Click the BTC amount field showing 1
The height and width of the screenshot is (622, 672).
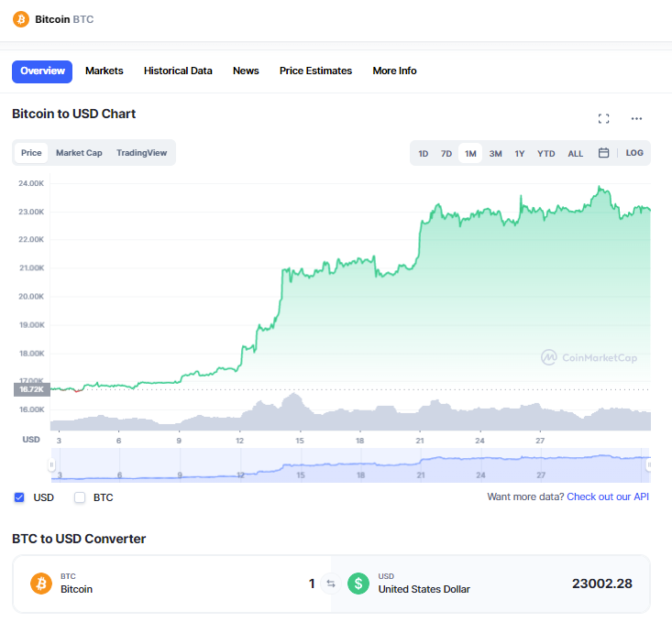pyautogui.click(x=312, y=584)
